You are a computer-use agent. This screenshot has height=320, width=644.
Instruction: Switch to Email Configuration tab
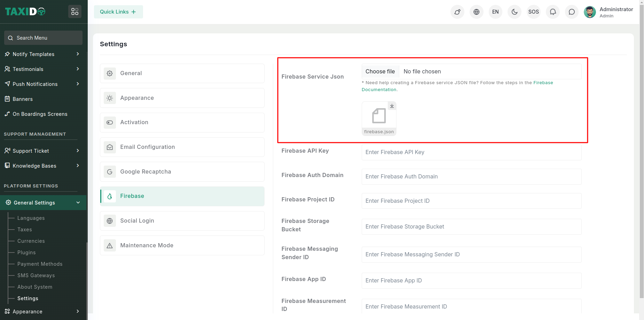coord(182,147)
